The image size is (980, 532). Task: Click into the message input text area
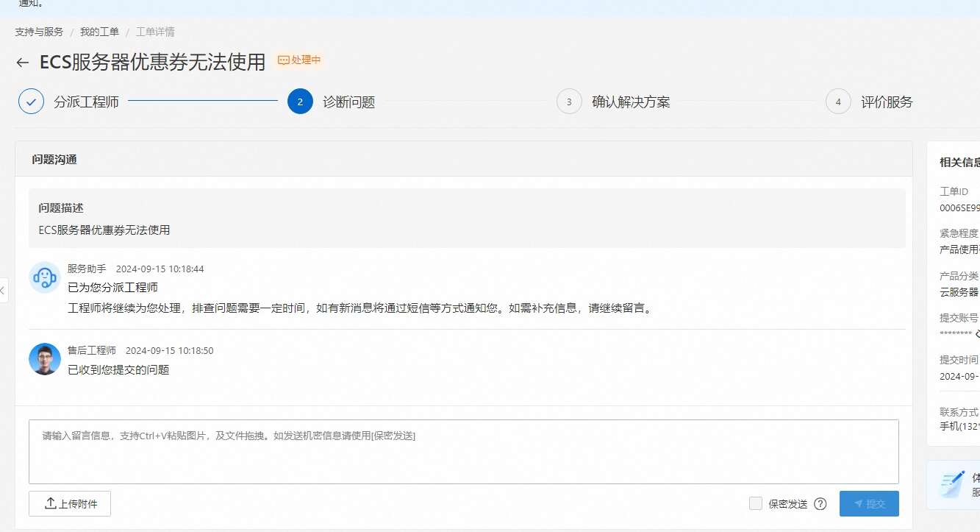tap(463, 452)
